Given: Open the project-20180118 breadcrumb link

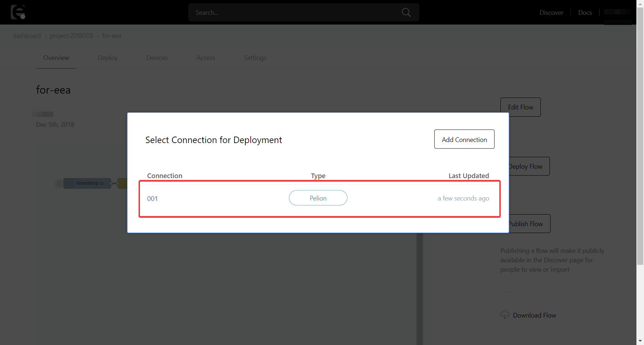Looking at the screenshot, I should [x=71, y=35].
